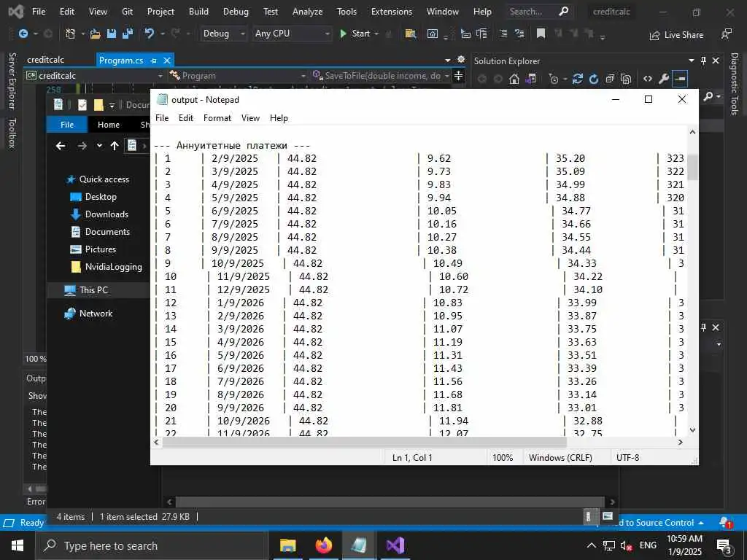The width and height of the screenshot is (747, 560).
Task: Open the Any CPU platform dropdown
Action: pyautogui.click(x=292, y=34)
